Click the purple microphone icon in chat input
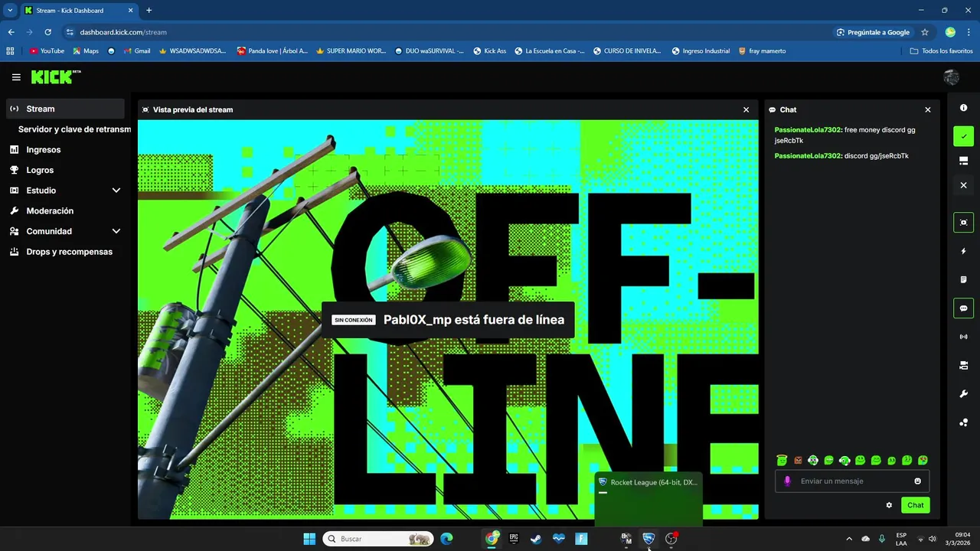 click(x=787, y=481)
